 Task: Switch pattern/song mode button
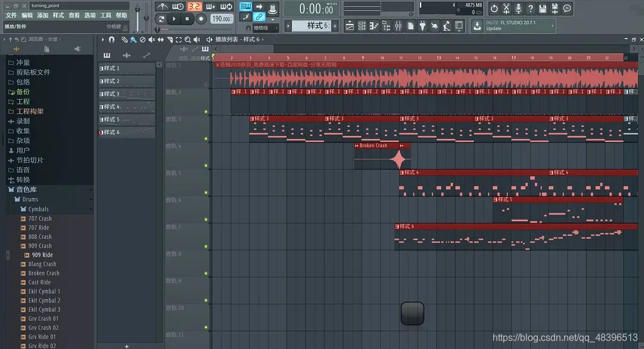click(x=161, y=19)
